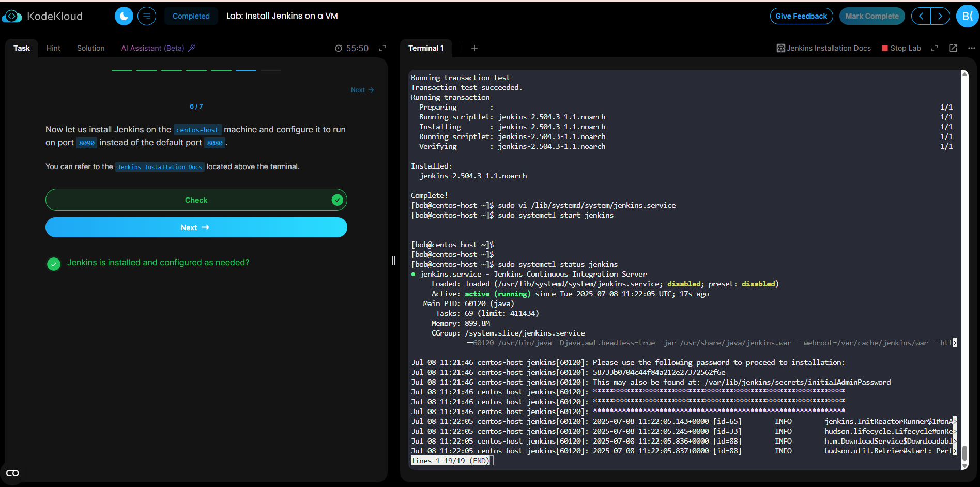Click the KodeKloud logo
The height and width of the screenshot is (487, 980).
point(42,16)
